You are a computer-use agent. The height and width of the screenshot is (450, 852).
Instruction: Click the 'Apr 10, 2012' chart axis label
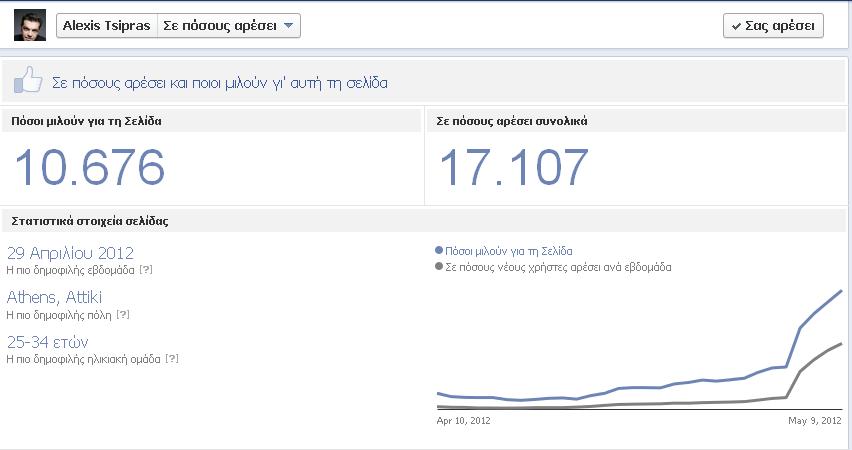(x=464, y=421)
